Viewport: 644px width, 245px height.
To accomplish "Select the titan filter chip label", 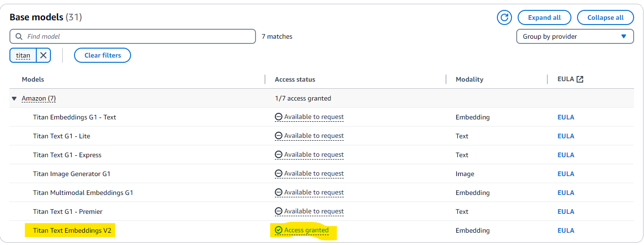I will click(23, 55).
